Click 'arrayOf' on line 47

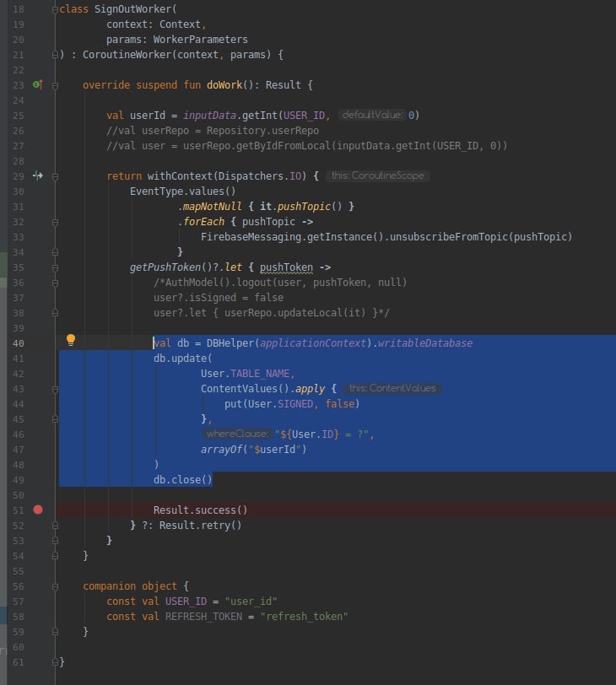point(221,450)
